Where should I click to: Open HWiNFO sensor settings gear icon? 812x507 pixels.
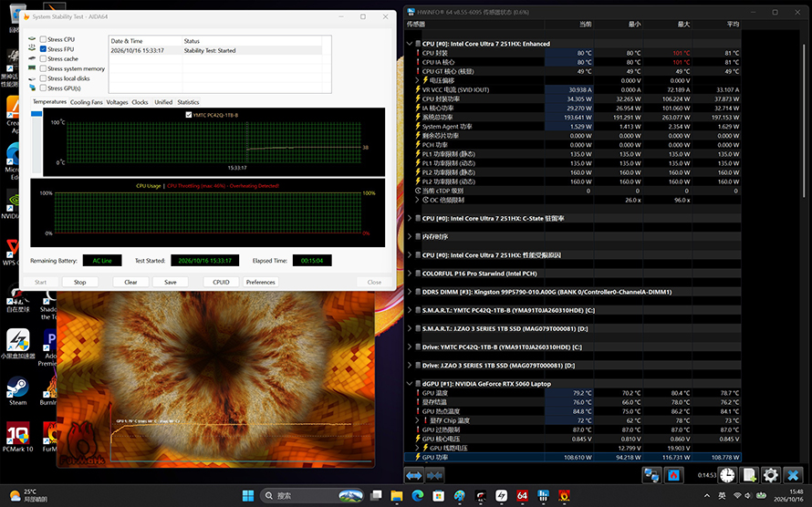(771, 475)
